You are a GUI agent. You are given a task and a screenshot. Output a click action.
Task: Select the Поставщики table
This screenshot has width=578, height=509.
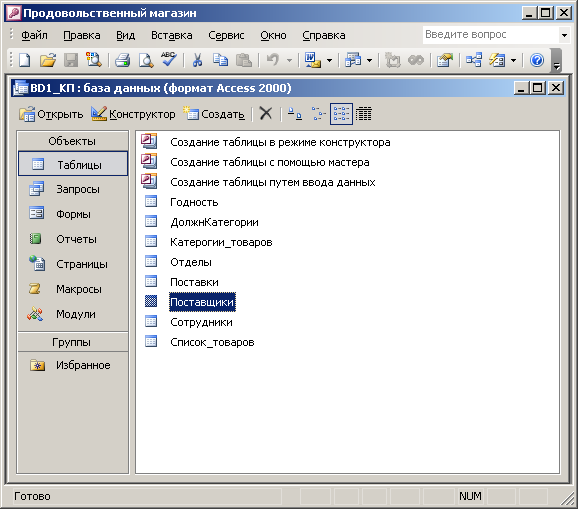point(202,302)
